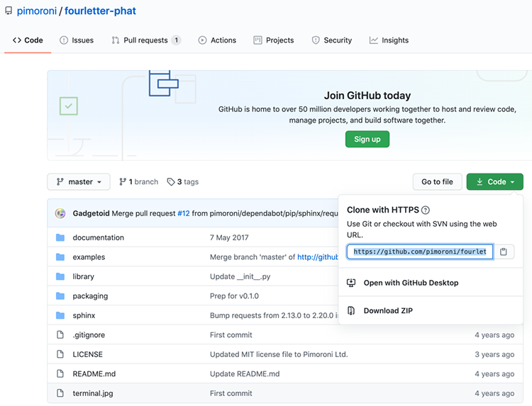Viewport: 532px width, 406px height.
Task: Select the HTTPS clone URL field
Action: pyautogui.click(x=420, y=252)
